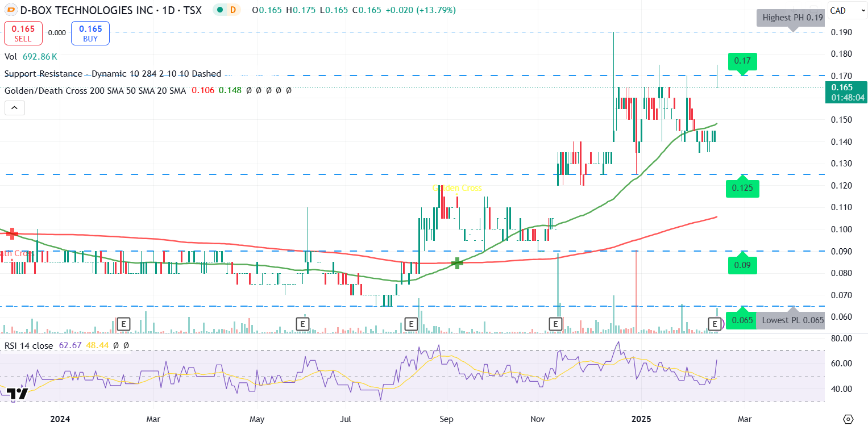Click the 0.150 price axis value
The width and height of the screenshot is (868, 426).
841,120
